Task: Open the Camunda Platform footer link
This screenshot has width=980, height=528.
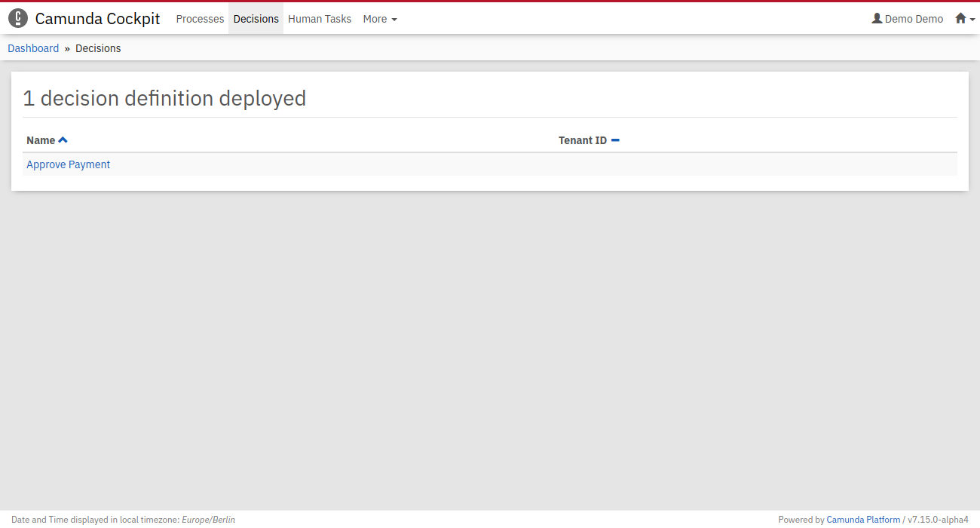Action: tap(863, 520)
